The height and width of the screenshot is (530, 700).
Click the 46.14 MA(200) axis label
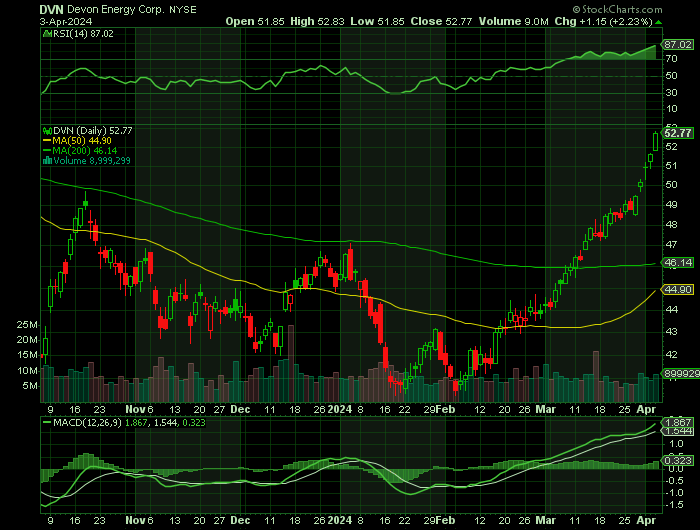click(x=678, y=263)
